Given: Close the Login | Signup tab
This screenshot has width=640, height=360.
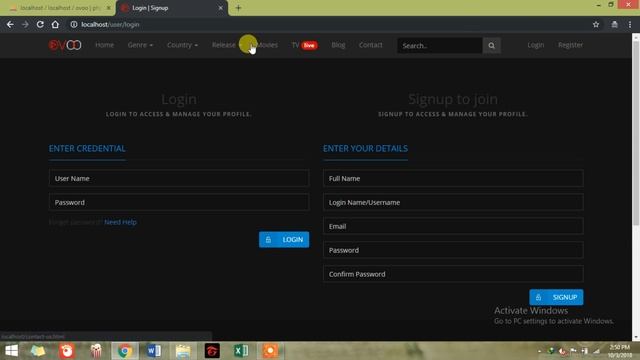Looking at the screenshot, I should [x=220, y=8].
